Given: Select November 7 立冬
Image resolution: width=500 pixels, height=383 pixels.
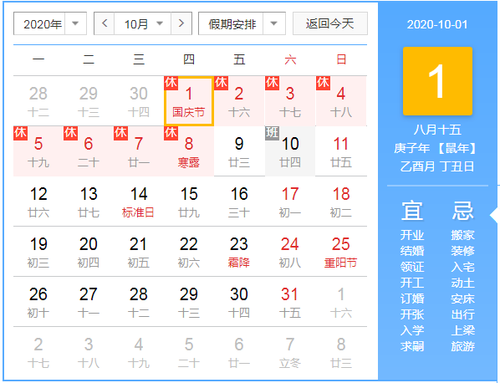Looking at the screenshot, I should 290,352.
